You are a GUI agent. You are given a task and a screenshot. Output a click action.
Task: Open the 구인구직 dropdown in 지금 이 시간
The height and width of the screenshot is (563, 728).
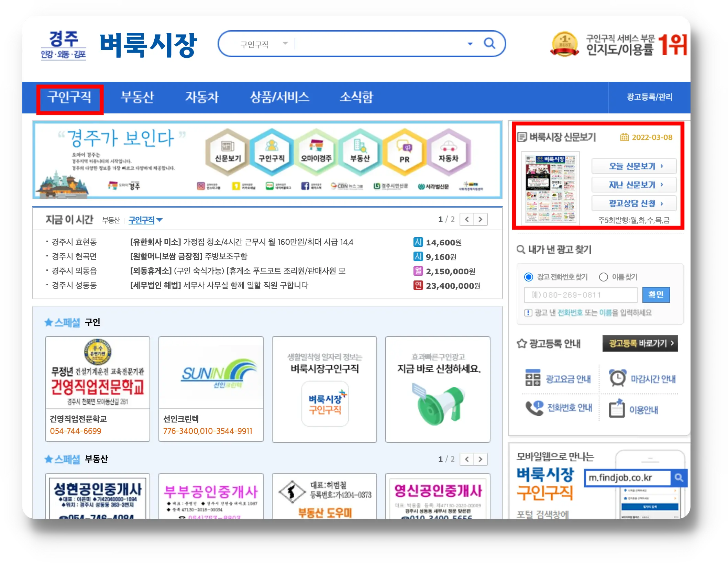[145, 220]
